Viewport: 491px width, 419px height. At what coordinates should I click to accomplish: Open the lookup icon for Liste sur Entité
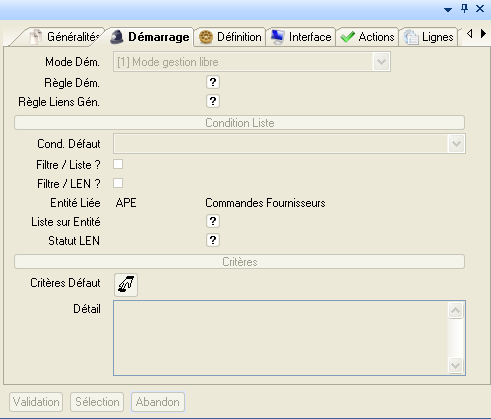tap(213, 221)
